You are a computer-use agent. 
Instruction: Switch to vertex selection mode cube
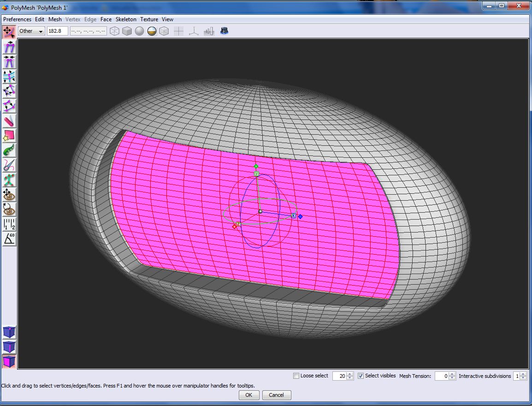pyautogui.click(x=9, y=332)
